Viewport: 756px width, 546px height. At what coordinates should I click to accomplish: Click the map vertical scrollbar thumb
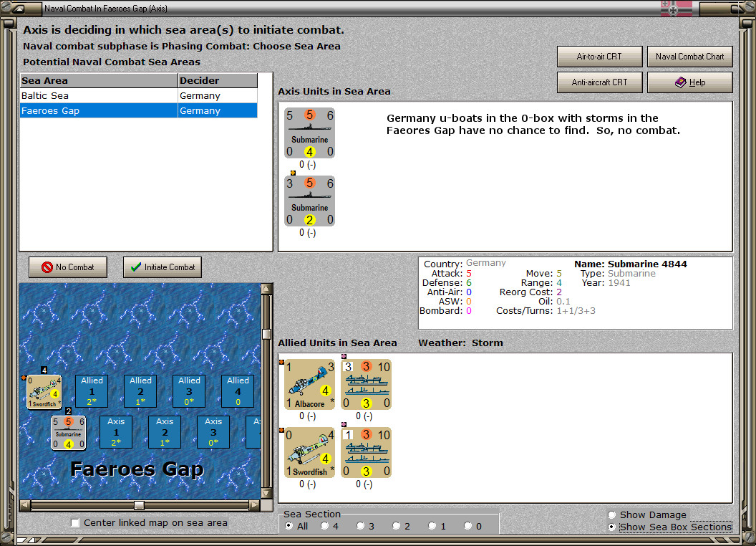266,334
